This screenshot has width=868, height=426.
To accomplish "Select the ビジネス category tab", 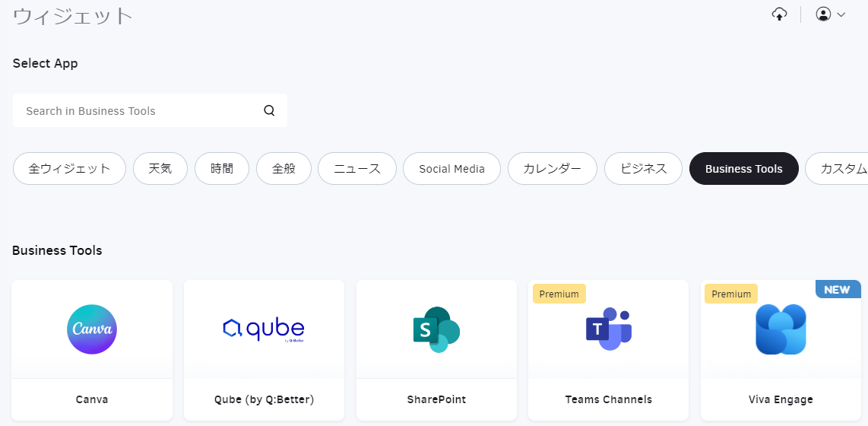I will coord(643,168).
